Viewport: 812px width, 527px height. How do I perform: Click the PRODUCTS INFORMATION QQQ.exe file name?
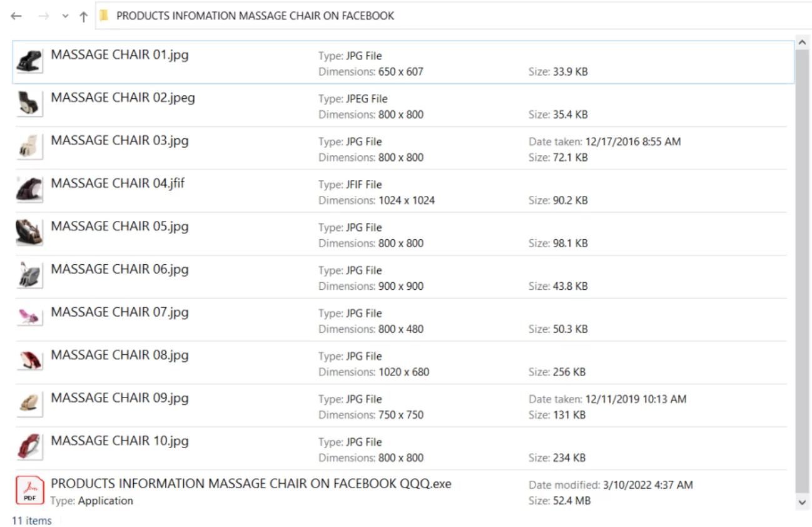tap(251, 484)
